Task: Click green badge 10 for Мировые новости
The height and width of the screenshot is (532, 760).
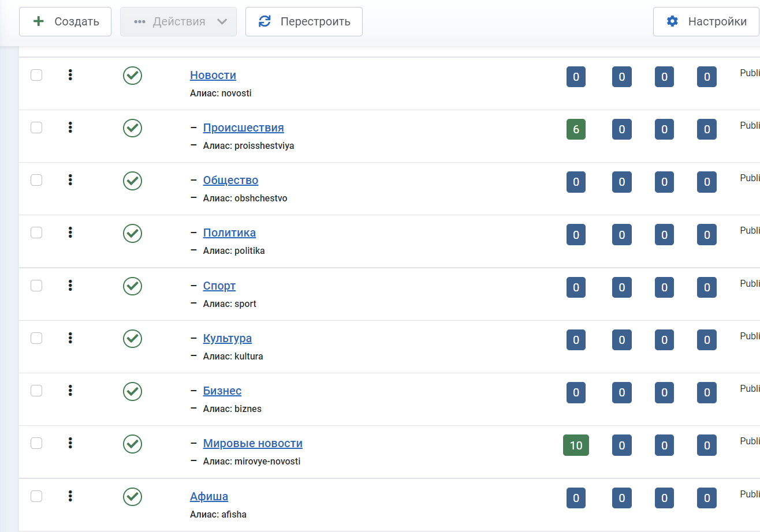Action: coord(576,445)
